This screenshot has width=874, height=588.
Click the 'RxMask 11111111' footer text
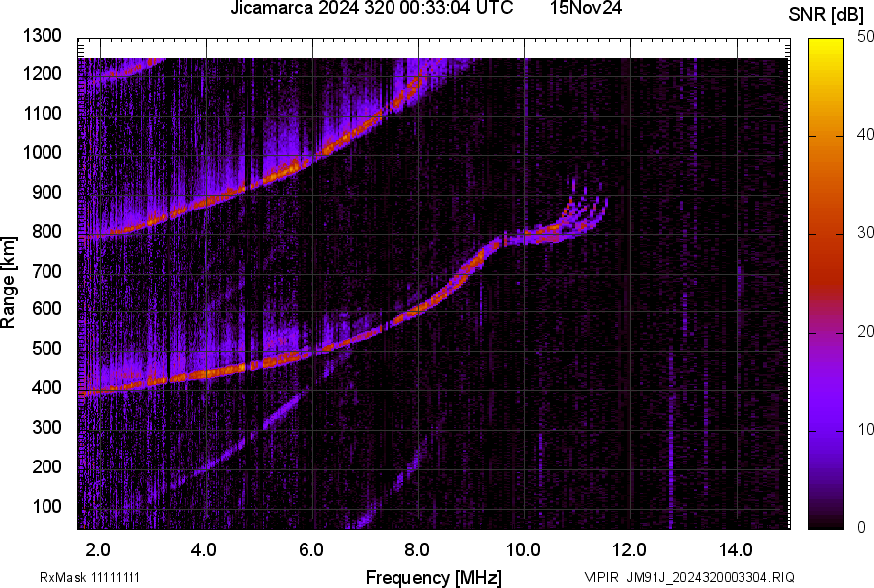point(90,577)
